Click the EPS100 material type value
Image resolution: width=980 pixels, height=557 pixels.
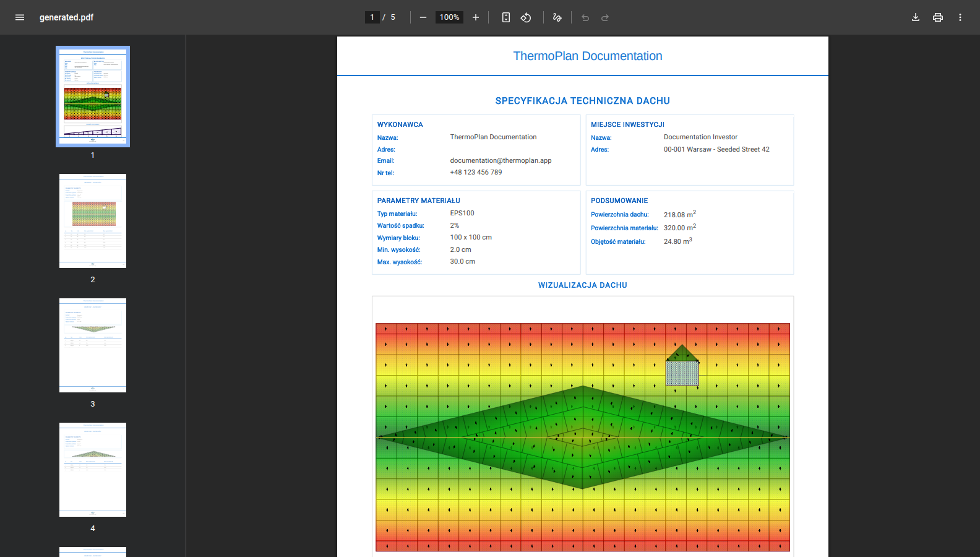[462, 214]
